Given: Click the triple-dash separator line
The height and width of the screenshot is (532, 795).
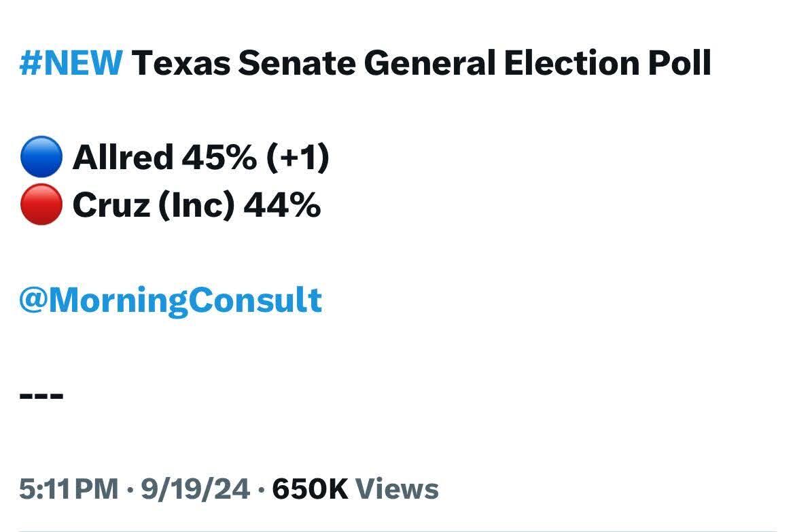Looking at the screenshot, I should coord(41,395).
